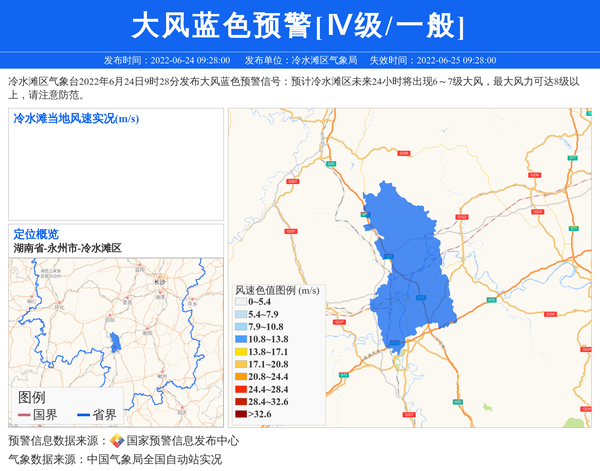
Task: Click the 20.8~24.4 legend swatch
Action: (240, 377)
